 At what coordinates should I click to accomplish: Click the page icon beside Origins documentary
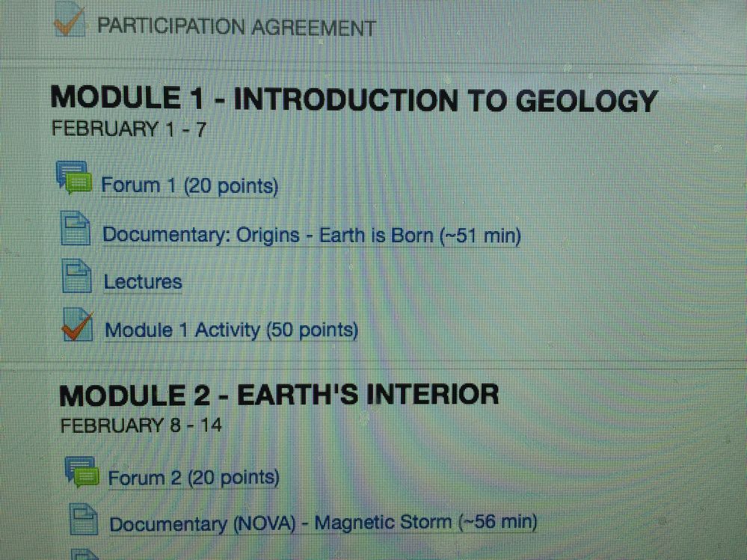coord(75,230)
